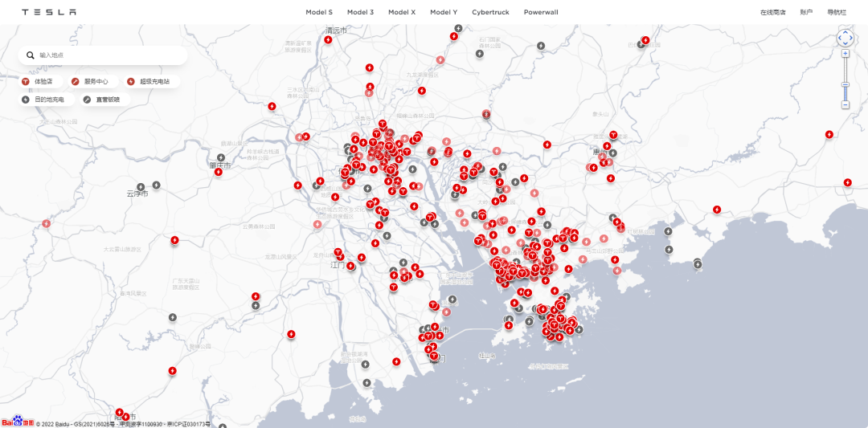Click the 江门 city label
This screenshot has width=868, height=428.
tap(337, 265)
